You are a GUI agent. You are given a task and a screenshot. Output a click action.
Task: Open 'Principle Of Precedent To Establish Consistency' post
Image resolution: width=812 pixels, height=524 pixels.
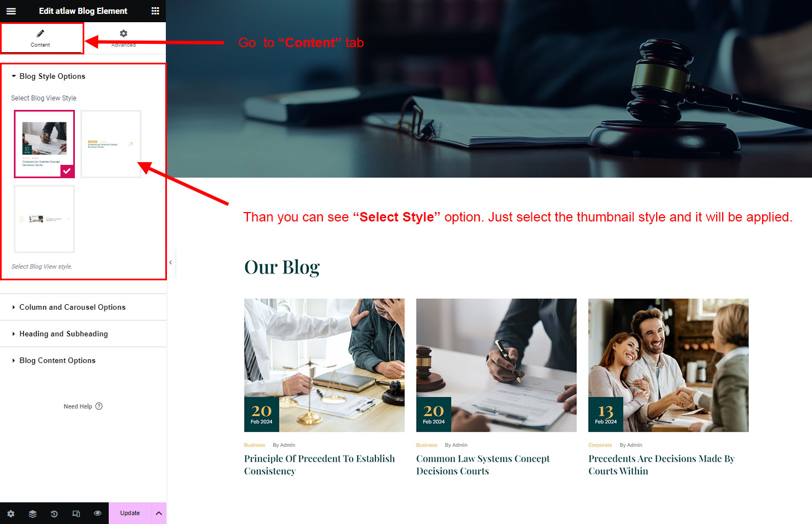(319, 465)
